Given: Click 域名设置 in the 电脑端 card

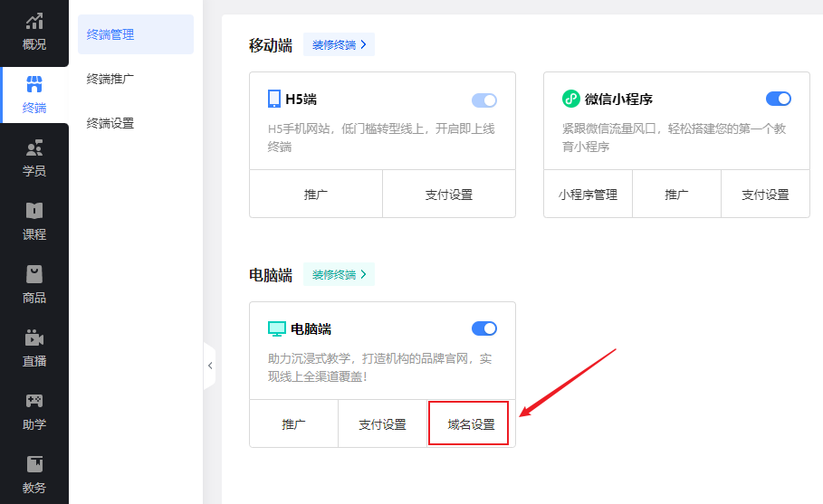Looking at the screenshot, I should [471, 424].
